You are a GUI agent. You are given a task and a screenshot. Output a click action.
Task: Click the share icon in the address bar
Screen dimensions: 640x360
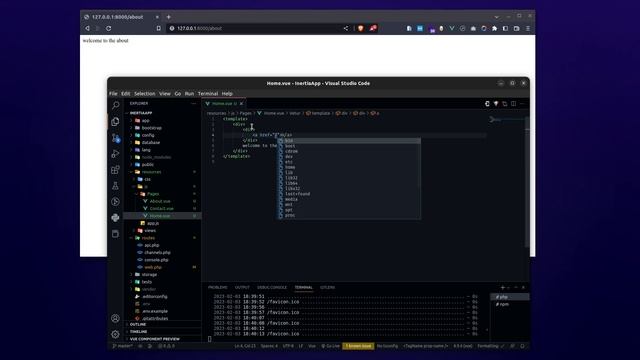coord(346,28)
